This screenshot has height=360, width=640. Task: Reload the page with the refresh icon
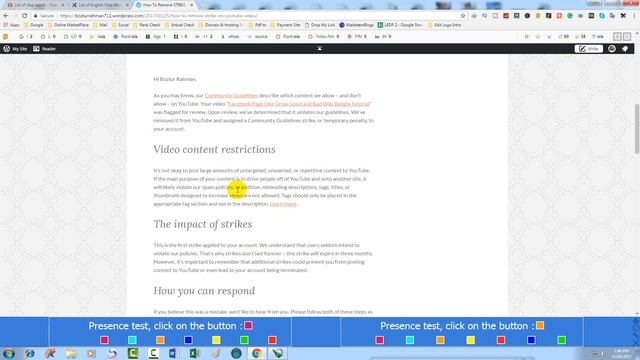(x=24, y=16)
